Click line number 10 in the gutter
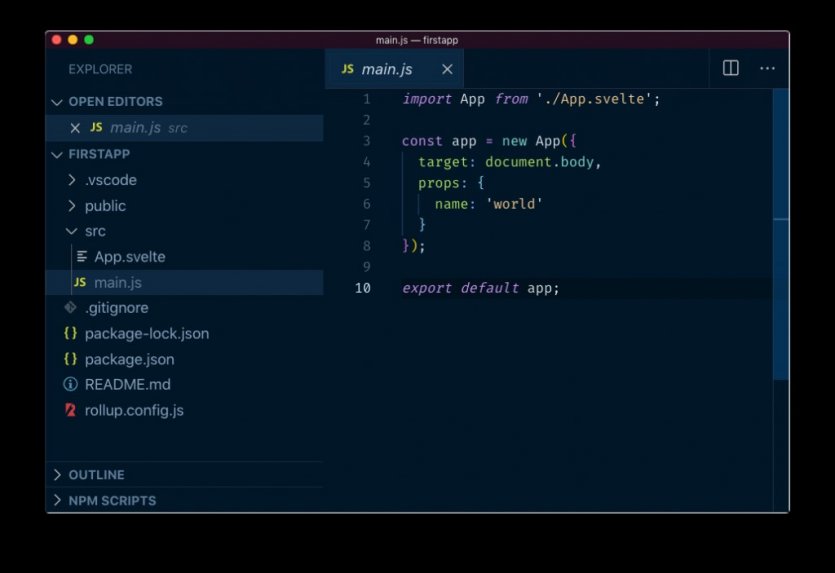The height and width of the screenshot is (573, 835). (x=362, y=288)
